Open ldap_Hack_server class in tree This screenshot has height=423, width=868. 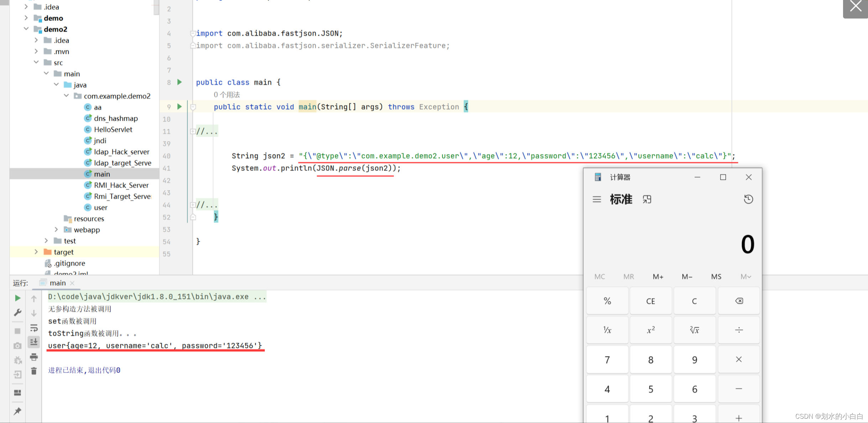[x=121, y=152]
